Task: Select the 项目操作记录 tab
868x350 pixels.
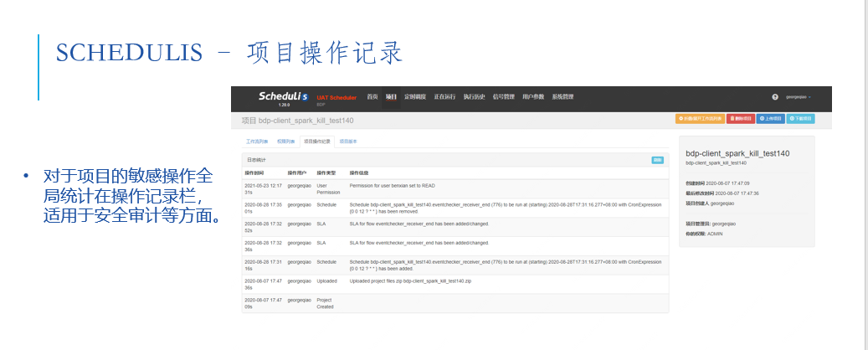Action: (x=316, y=142)
